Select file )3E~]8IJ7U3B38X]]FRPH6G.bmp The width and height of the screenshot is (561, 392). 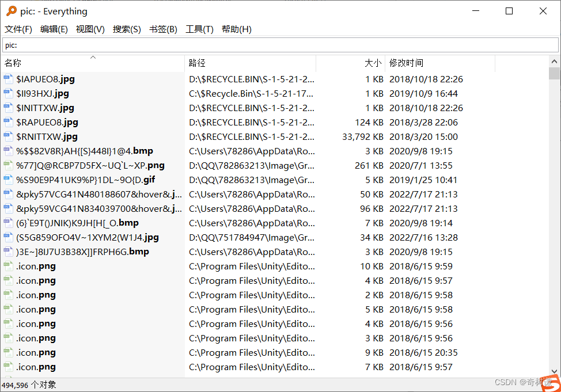pos(82,252)
